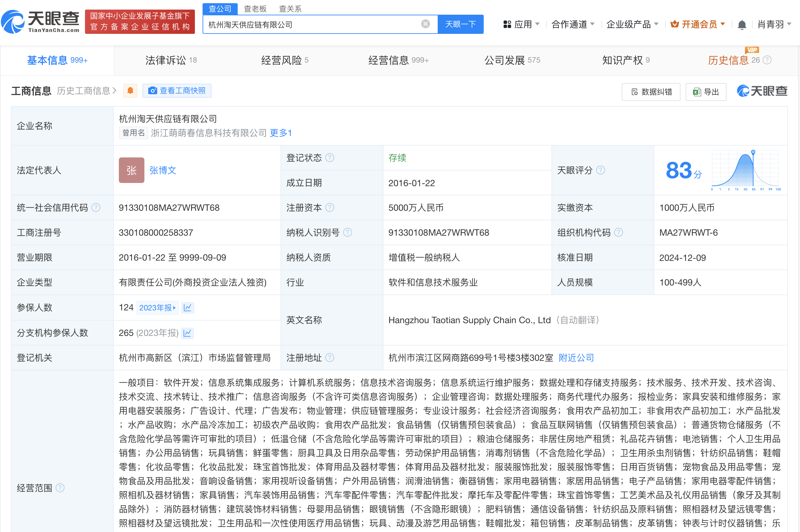This screenshot has width=800, height=532.
Task: Click help icon next to 统一社会信用代码
Action: (96, 207)
